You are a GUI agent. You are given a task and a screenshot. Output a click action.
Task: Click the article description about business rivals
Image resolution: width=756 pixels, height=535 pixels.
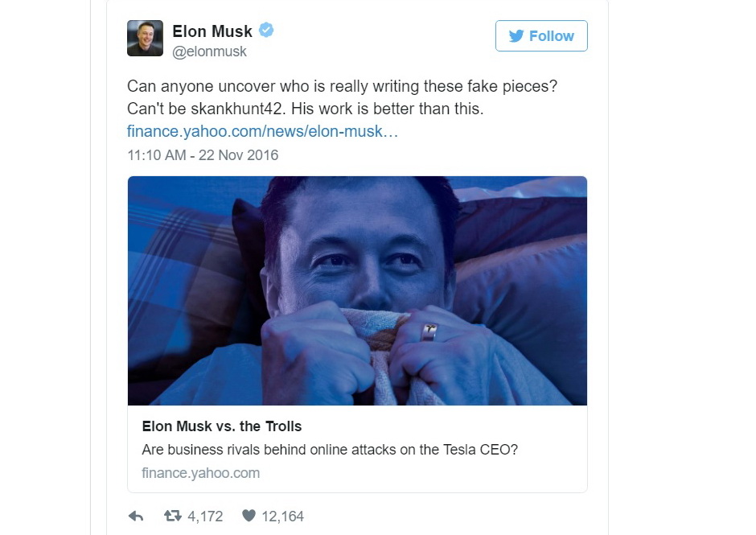coord(330,450)
